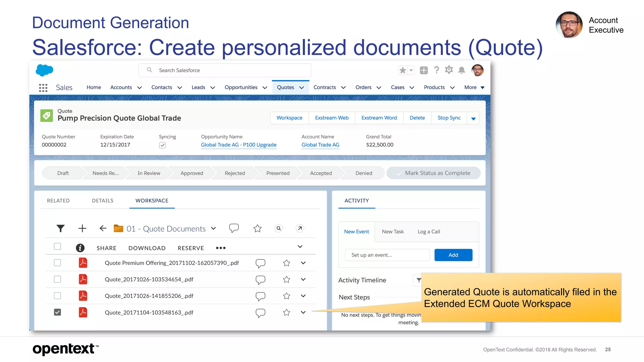Uncheck the Quote_20171104-103548163_.pdf checkbox
The image size is (644, 362).
(57, 312)
